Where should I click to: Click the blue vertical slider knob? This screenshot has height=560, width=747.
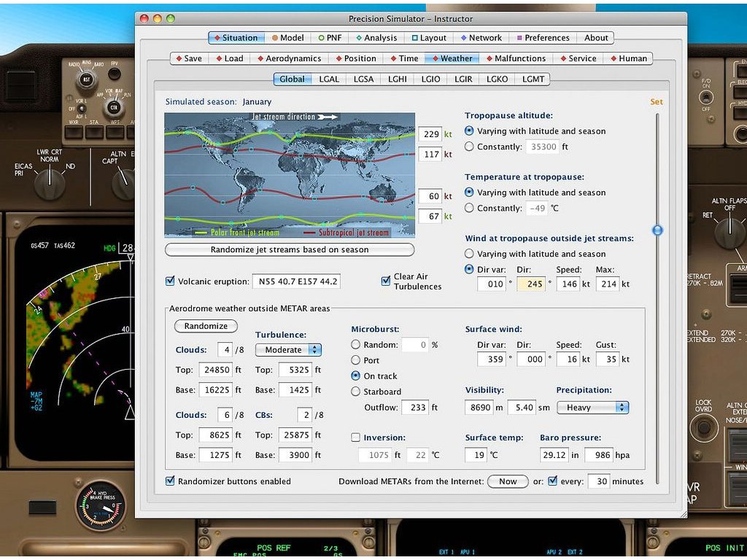pos(657,230)
